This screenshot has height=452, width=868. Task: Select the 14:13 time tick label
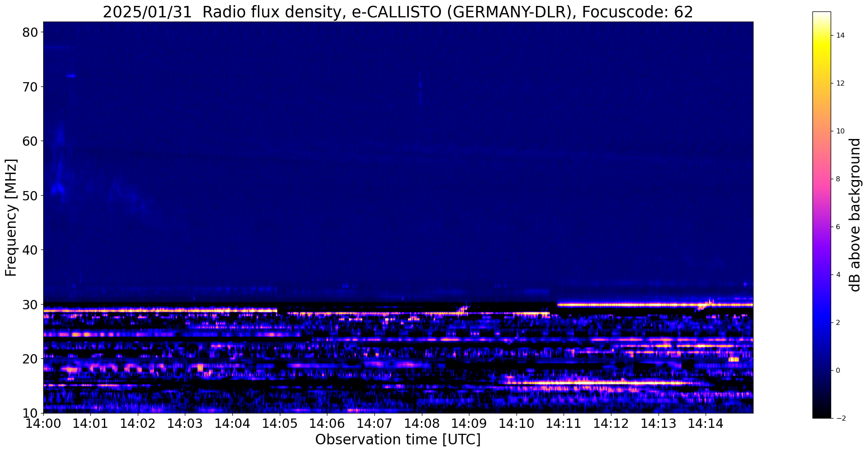[x=658, y=424]
